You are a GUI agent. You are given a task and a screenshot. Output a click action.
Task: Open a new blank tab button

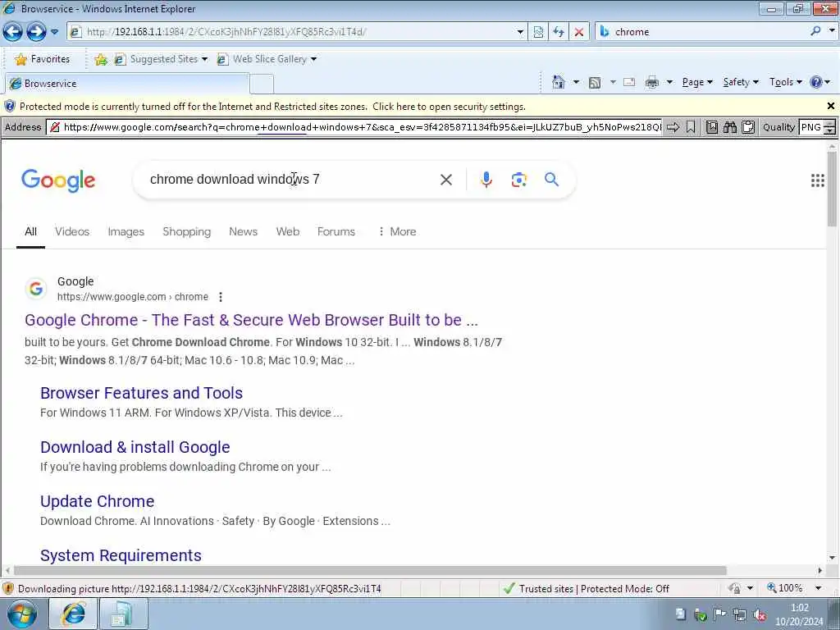(x=262, y=84)
